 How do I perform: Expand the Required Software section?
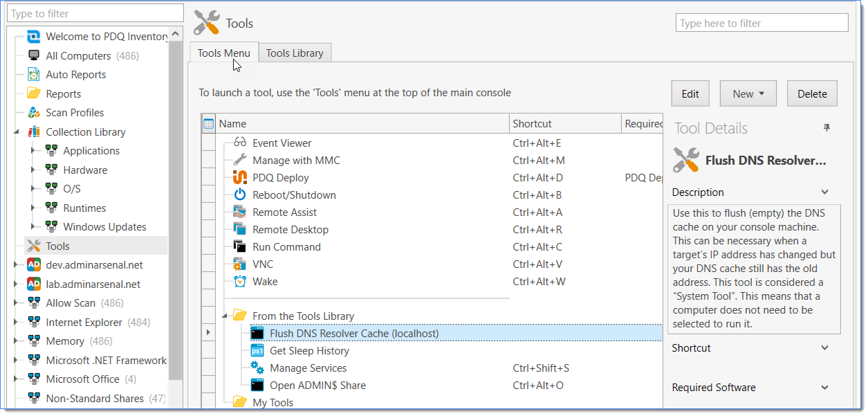point(824,388)
